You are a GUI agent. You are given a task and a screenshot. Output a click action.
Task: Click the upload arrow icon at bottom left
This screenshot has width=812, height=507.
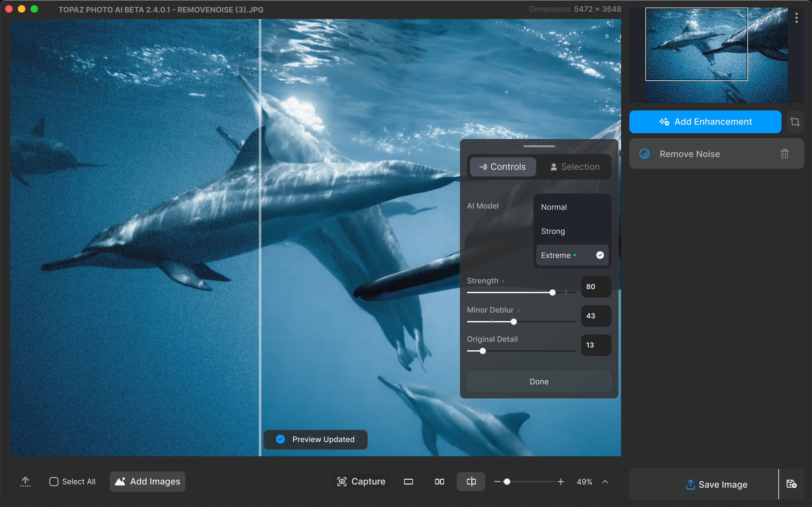click(x=25, y=482)
